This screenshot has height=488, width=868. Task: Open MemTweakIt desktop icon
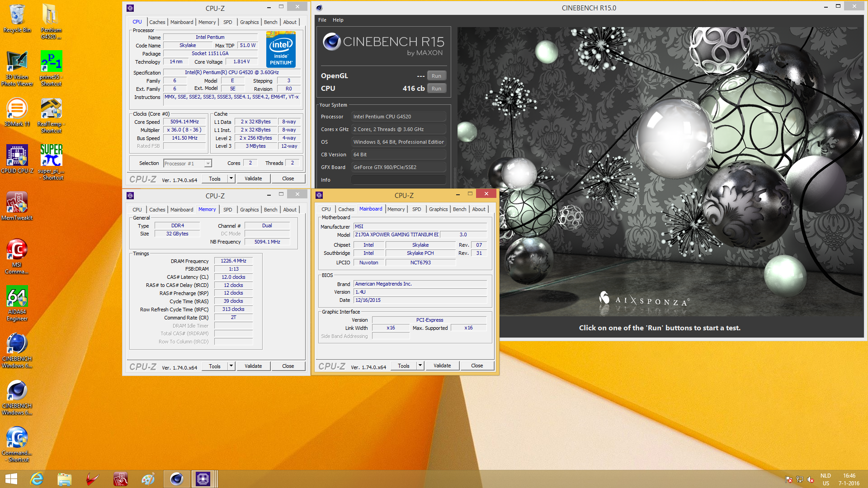pos(17,206)
